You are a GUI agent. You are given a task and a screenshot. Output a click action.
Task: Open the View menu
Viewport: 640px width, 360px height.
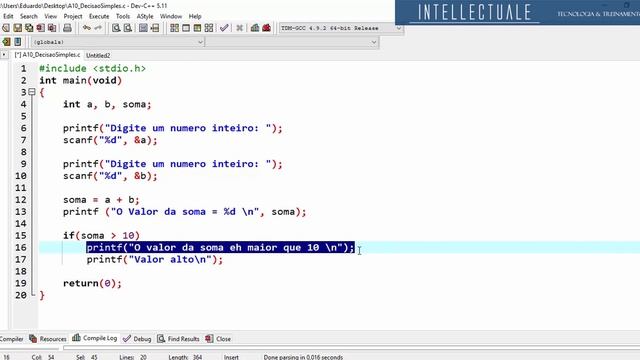click(x=51, y=16)
